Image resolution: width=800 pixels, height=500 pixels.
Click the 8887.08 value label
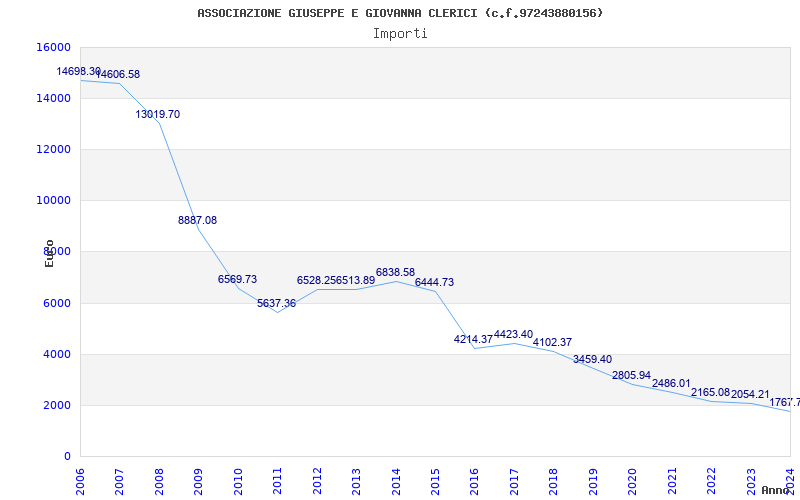[x=197, y=220]
